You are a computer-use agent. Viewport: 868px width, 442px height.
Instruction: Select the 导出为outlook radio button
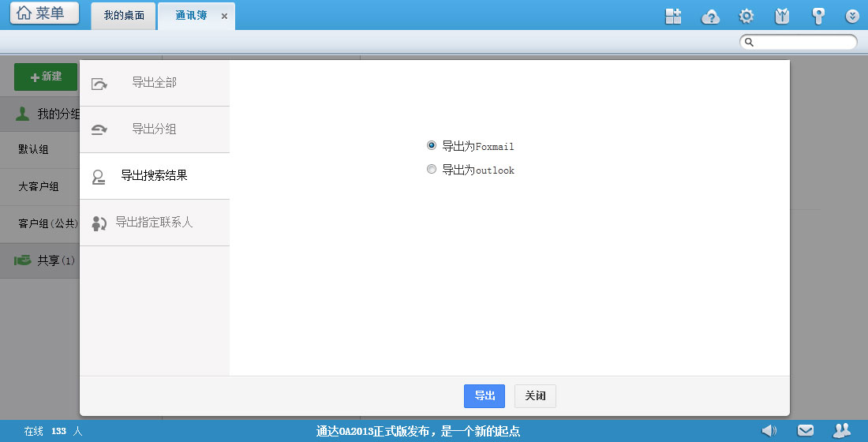pos(432,169)
